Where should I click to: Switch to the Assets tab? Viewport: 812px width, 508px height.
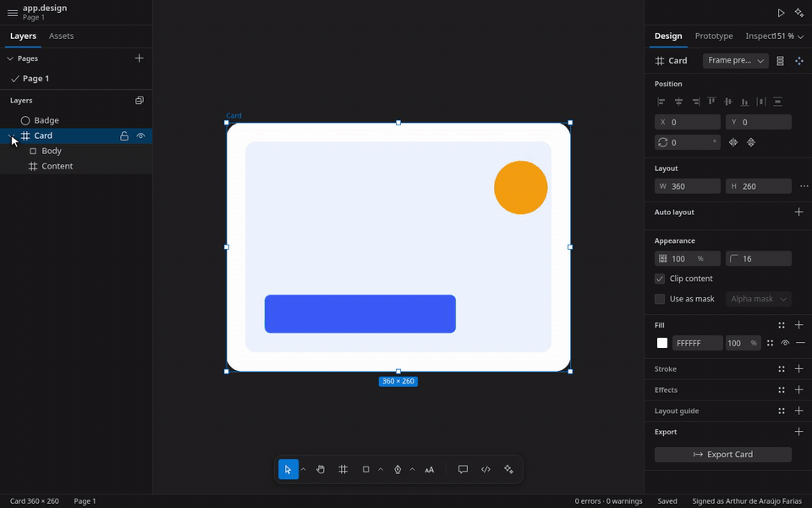(x=61, y=36)
